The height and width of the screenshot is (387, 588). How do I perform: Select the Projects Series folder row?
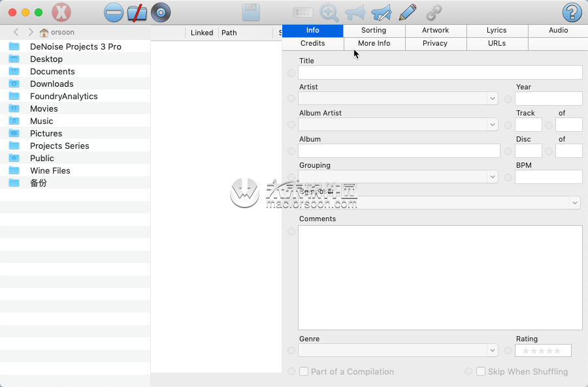tap(75, 146)
